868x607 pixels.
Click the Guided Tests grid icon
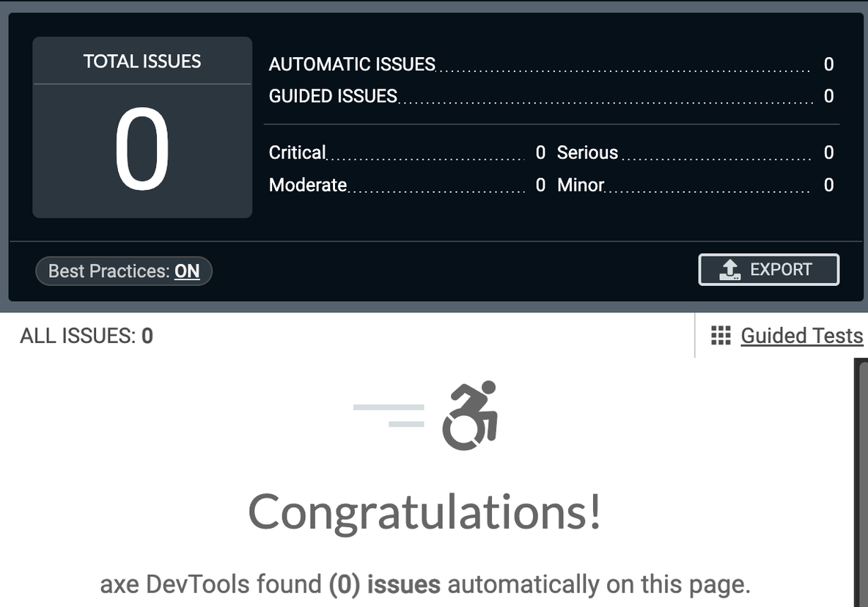(x=721, y=335)
